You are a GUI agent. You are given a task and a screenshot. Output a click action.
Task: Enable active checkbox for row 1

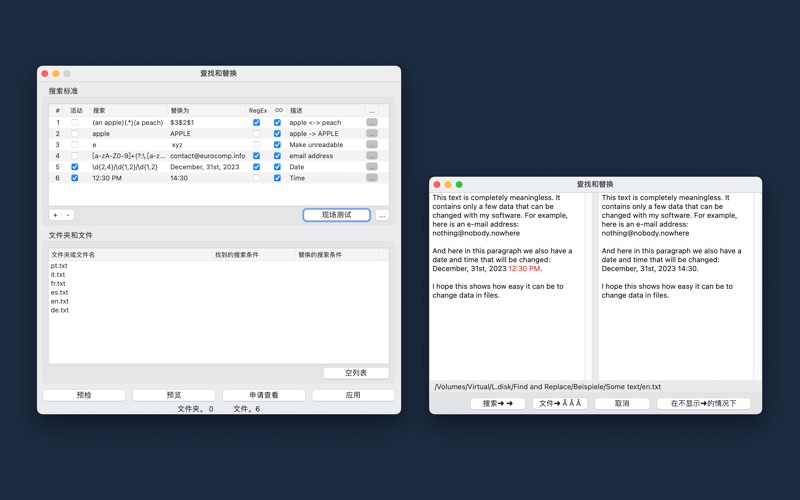click(x=74, y=122)
